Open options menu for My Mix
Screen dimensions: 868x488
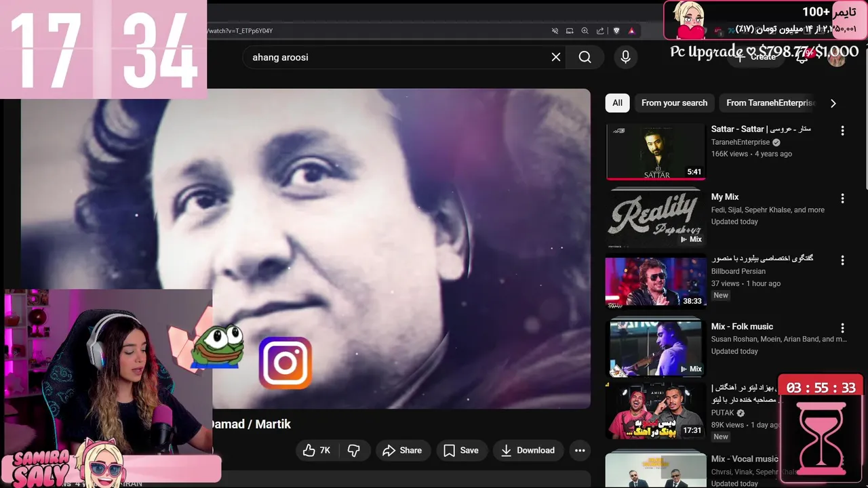click(x=842, y=199)
